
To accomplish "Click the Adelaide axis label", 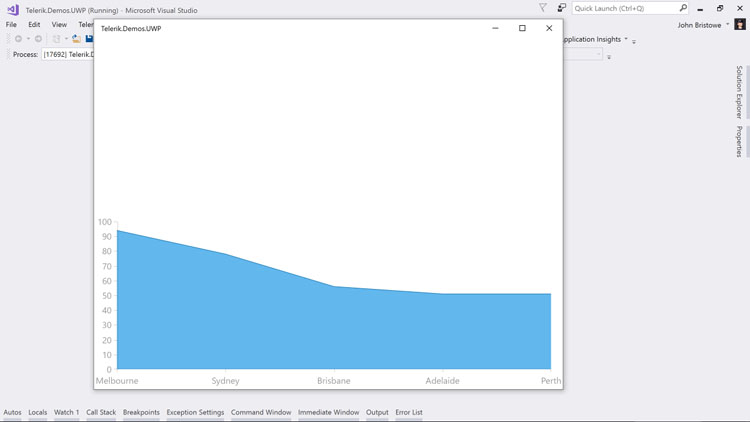I will (442, 381).
